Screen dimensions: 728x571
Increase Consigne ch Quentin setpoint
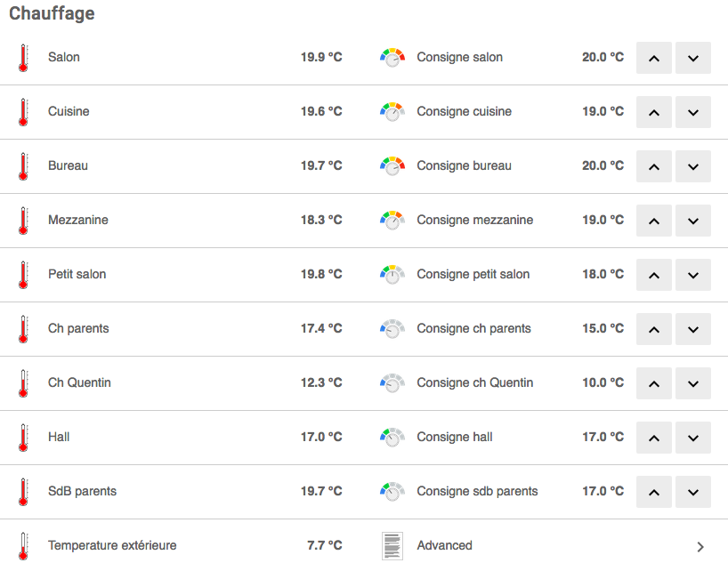point(654,383)
